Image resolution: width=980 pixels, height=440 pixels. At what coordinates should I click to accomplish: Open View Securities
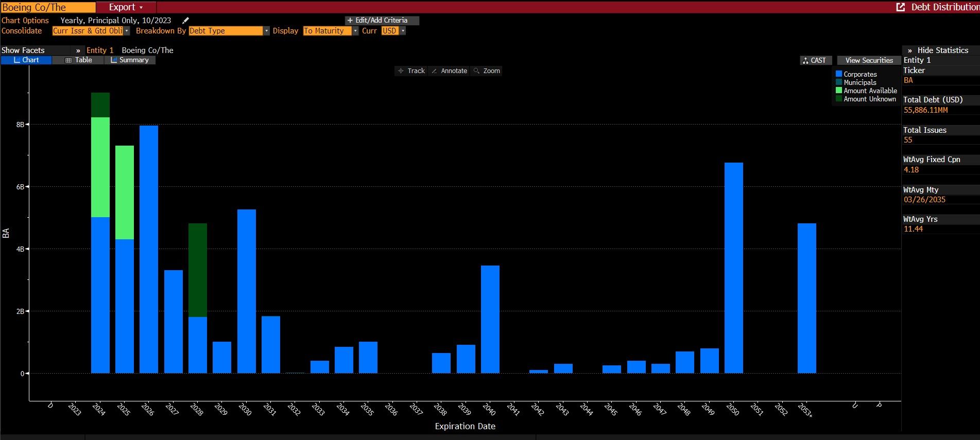point(869,60)
